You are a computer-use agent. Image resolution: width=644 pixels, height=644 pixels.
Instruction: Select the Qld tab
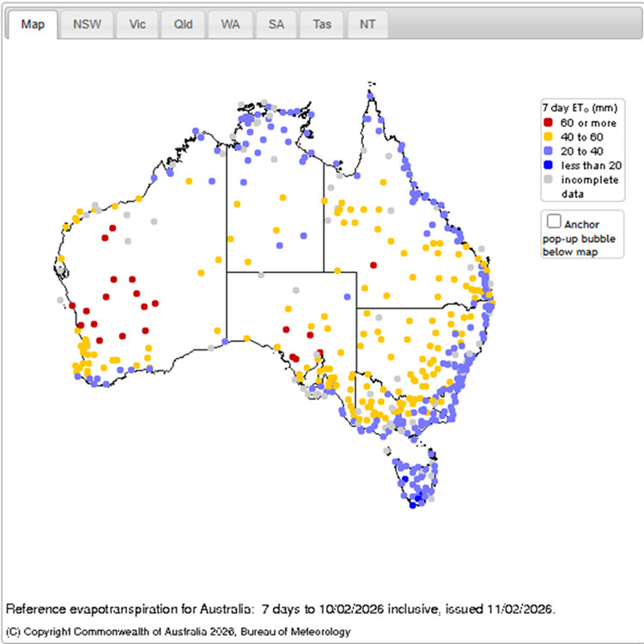coord(183,25)
